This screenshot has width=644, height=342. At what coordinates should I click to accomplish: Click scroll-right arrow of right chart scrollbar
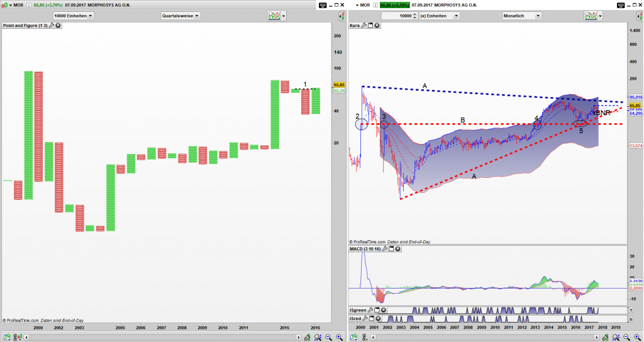tap(597, 337)
